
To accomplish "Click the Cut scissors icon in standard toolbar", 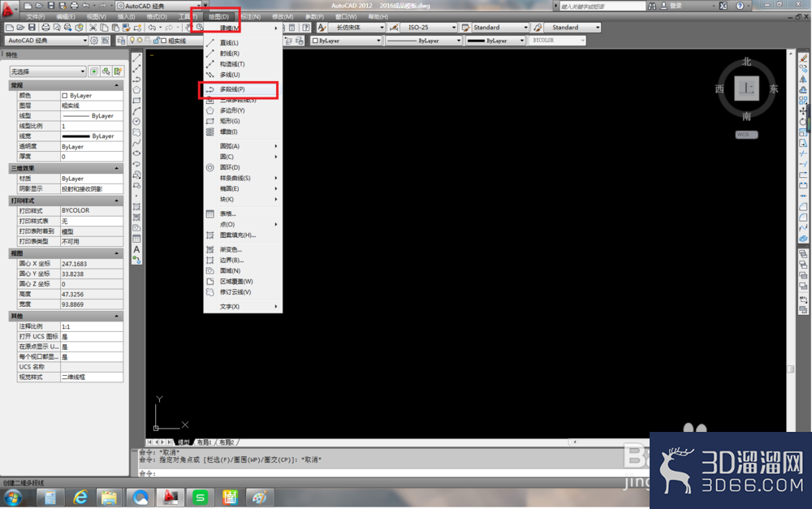I will (x=93, y=28).
